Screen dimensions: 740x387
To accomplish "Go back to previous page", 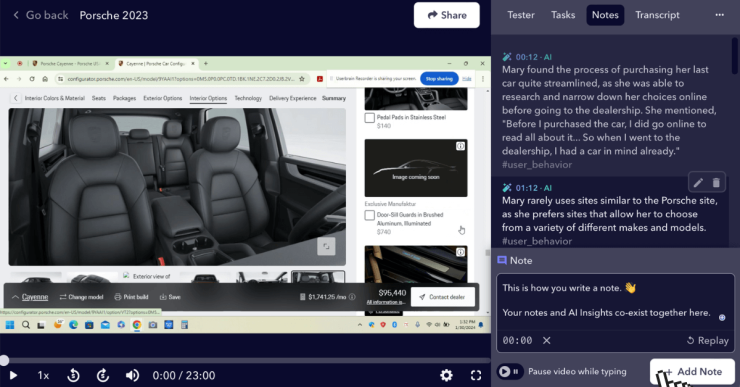I will pyautogui.click(x=41, y=15).
